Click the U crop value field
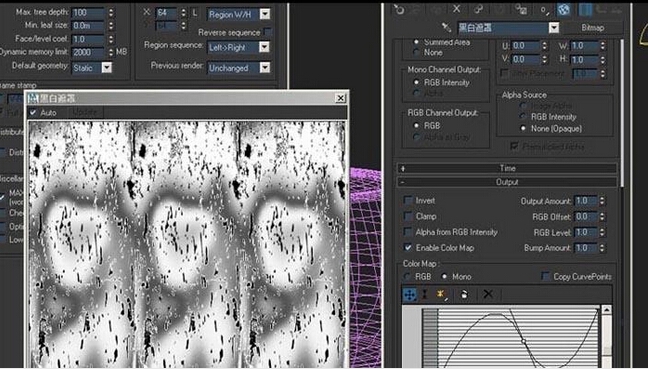 point(526,46)
